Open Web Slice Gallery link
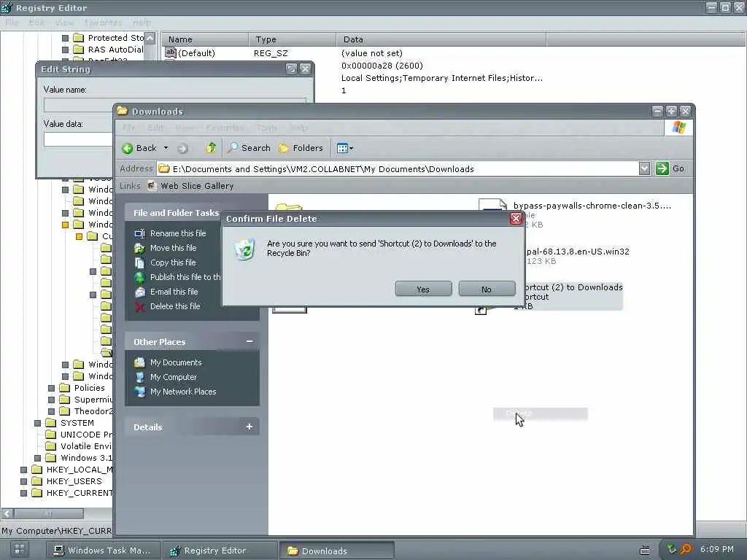This screenshot has width=747, height=560. (x=190, y=186)
